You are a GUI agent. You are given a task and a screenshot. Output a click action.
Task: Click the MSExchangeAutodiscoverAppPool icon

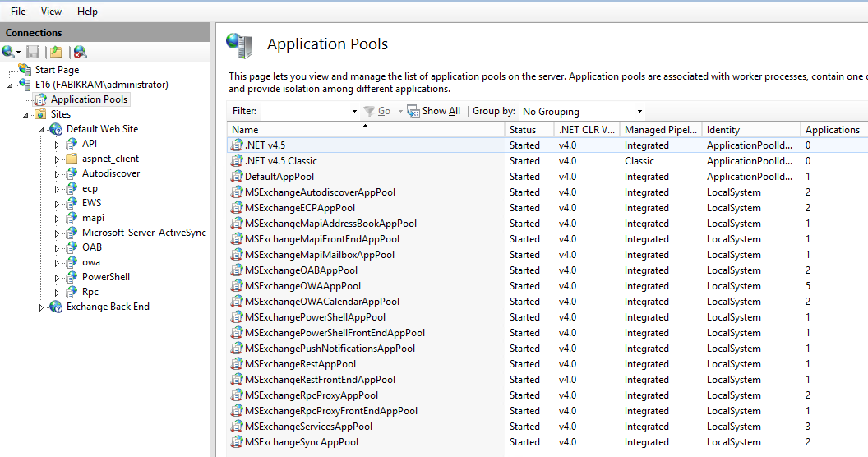click(x=237, y=192)
